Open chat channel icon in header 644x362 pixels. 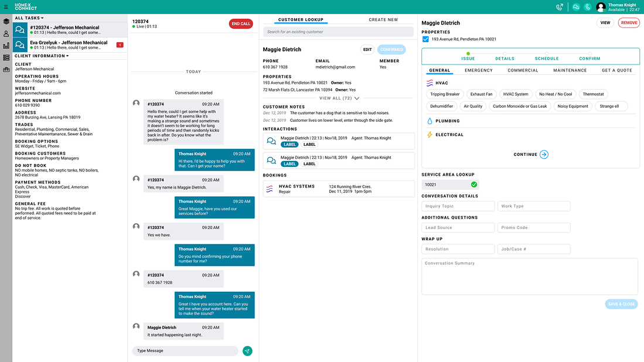tap(575, 7)
